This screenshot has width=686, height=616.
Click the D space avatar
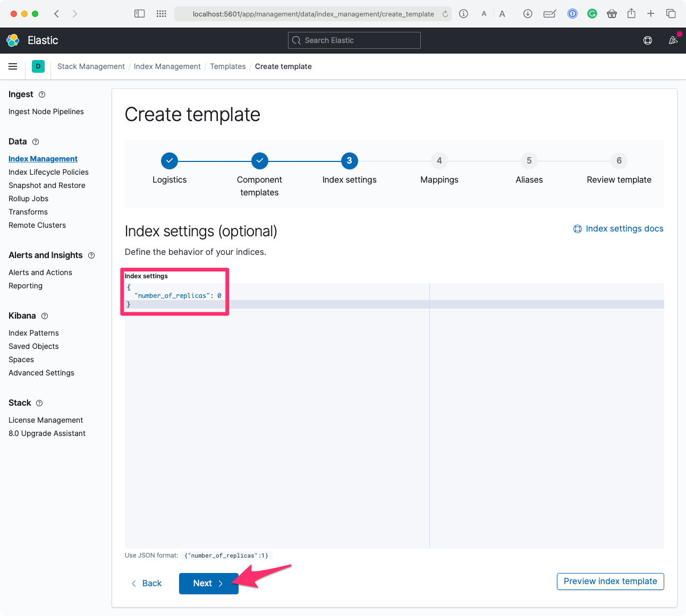coord(38,66)
